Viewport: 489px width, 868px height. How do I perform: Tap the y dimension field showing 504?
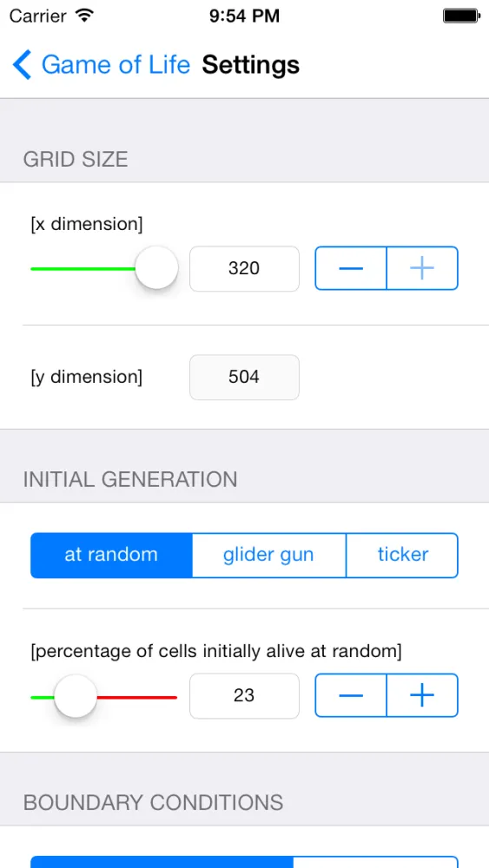pyautogui.click(x=244, y=378)
